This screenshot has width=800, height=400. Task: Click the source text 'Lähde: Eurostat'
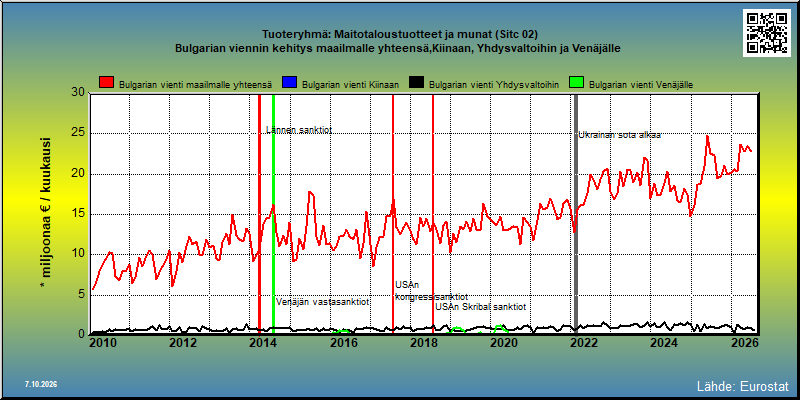pyautogui.click(x=743, y=385)
